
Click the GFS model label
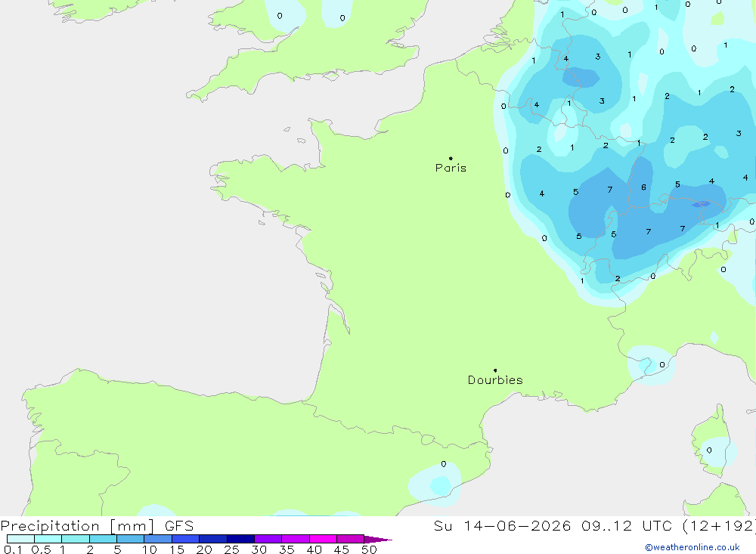point(179,525)
